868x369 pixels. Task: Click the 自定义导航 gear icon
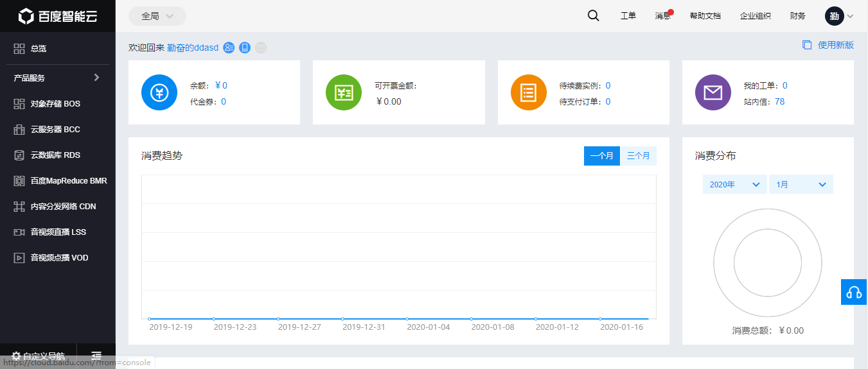(x=16, y=356)
